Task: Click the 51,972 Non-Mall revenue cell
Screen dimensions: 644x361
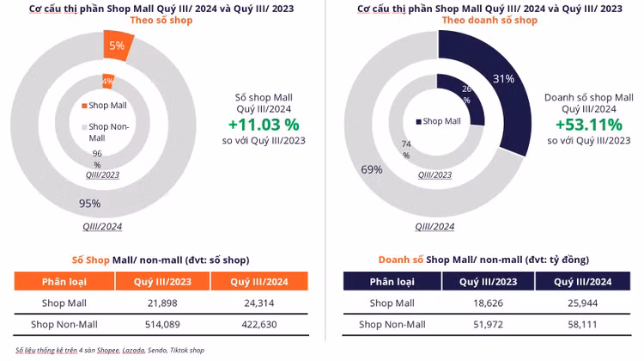Action: [487, 324]
